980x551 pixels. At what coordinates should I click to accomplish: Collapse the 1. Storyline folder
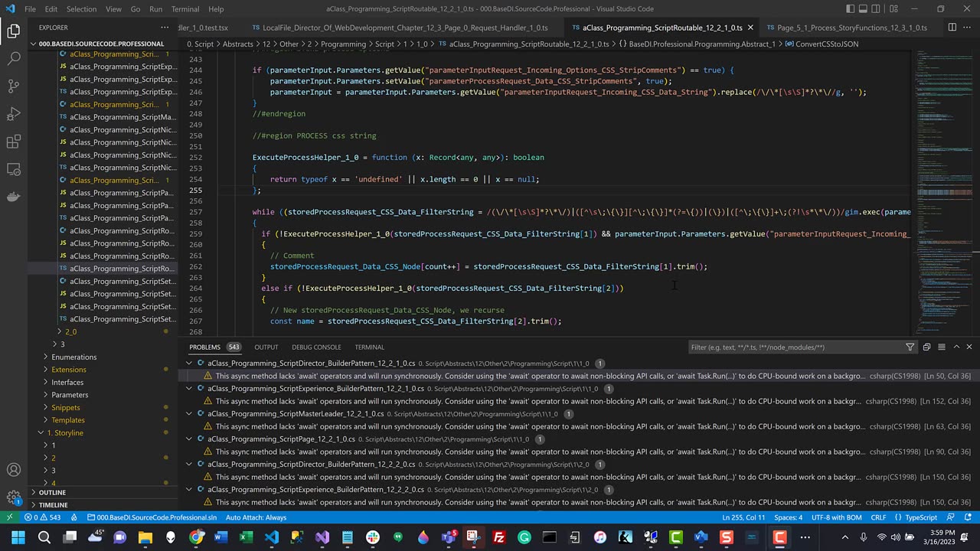tap(64, 432)
